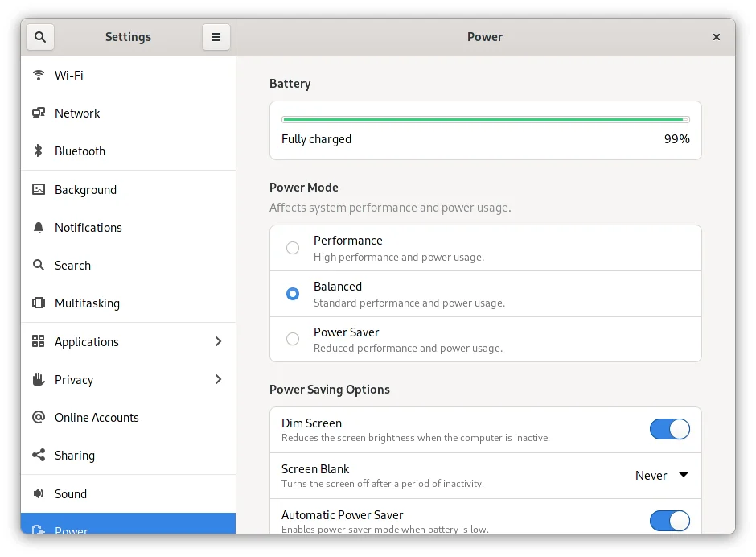The image size is (756, 557).
Task: Expand the Applications submenu chevron
Action: tap(218, 341)
